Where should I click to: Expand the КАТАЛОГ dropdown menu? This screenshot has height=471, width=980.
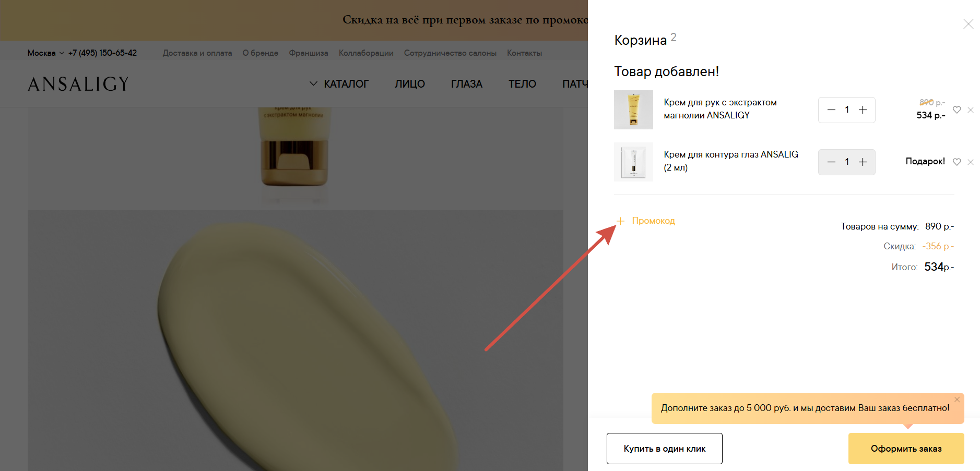(x=339, y=83)
